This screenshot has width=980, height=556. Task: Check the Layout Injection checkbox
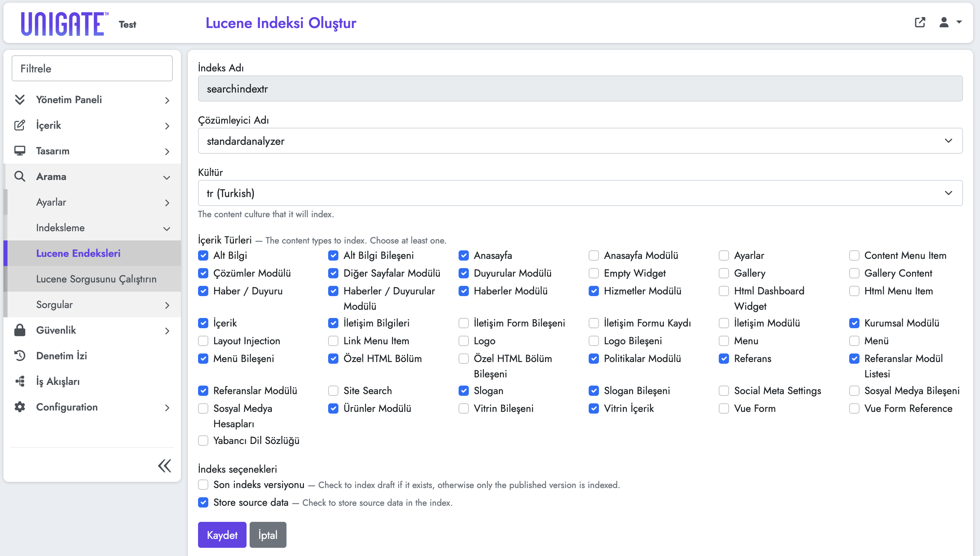point(203,340)
